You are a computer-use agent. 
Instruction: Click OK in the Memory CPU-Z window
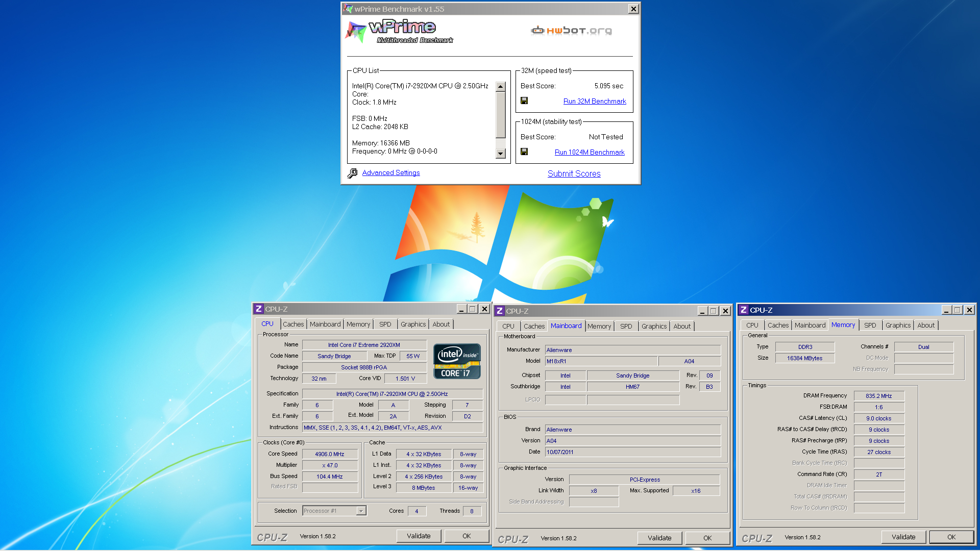click(951, 537)
